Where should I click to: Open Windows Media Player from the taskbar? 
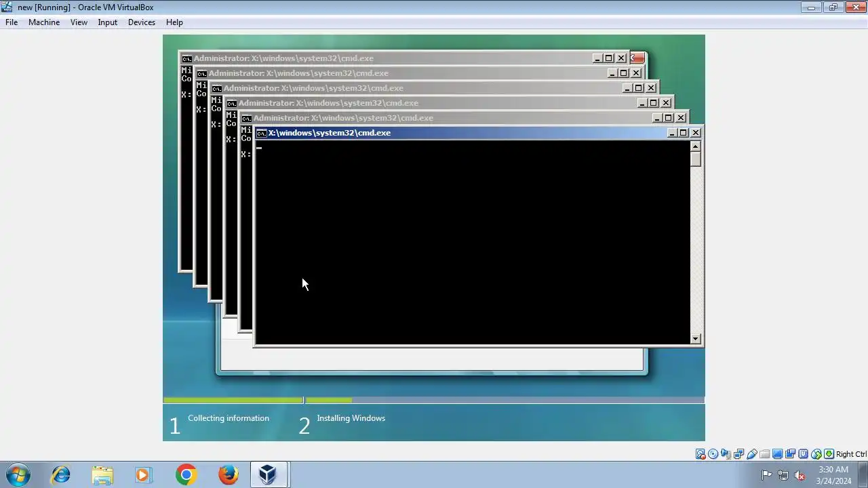click(x=144, y=474)
